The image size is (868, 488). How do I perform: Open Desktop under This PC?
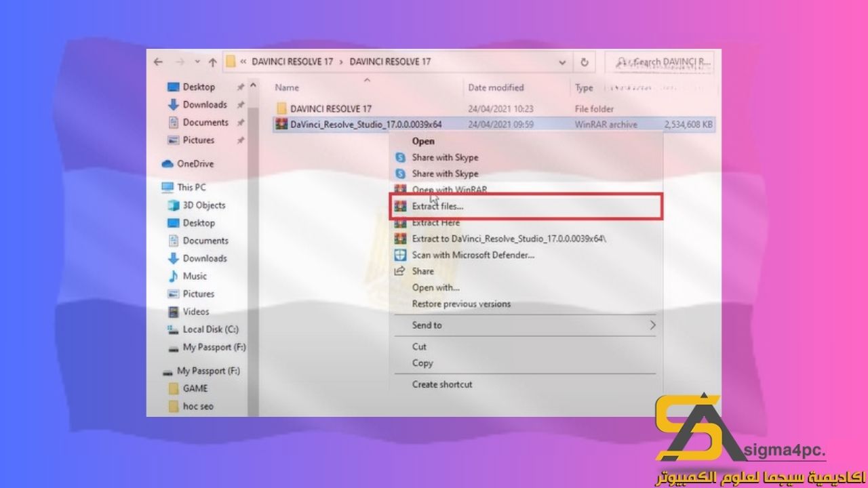pos(199,222)
